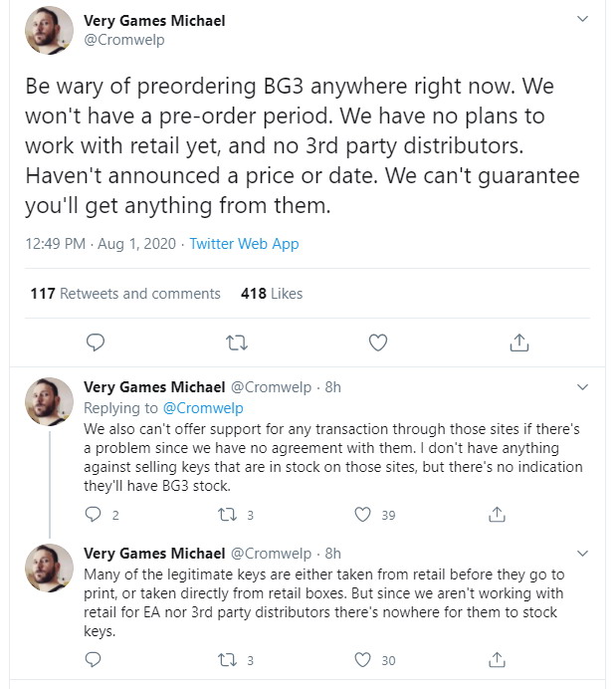The image size is (616, 689).
Task: Share the reply about transaction support
Action: (497, 514)
